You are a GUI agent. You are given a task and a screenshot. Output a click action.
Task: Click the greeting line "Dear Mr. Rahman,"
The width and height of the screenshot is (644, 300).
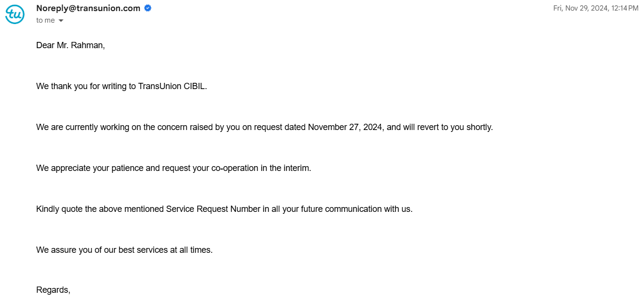pyautogui.click(x=70, y=45)
